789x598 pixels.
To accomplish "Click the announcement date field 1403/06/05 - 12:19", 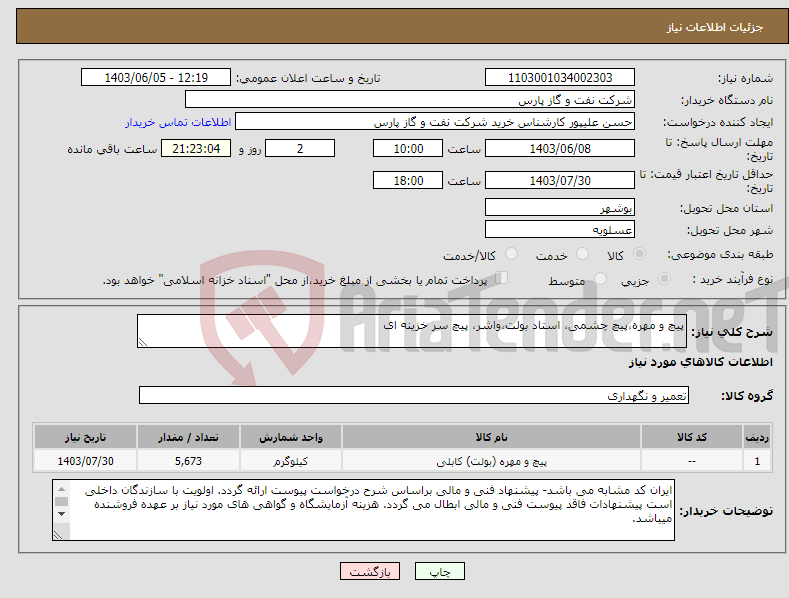I will pyautogui.click(x=155, y=78).
